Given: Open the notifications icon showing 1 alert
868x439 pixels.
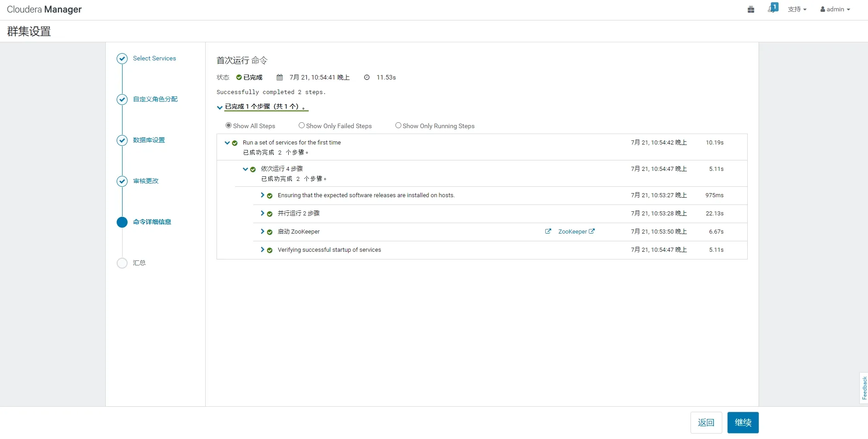Looking at the screenshot, I should (x=772, y=8).
